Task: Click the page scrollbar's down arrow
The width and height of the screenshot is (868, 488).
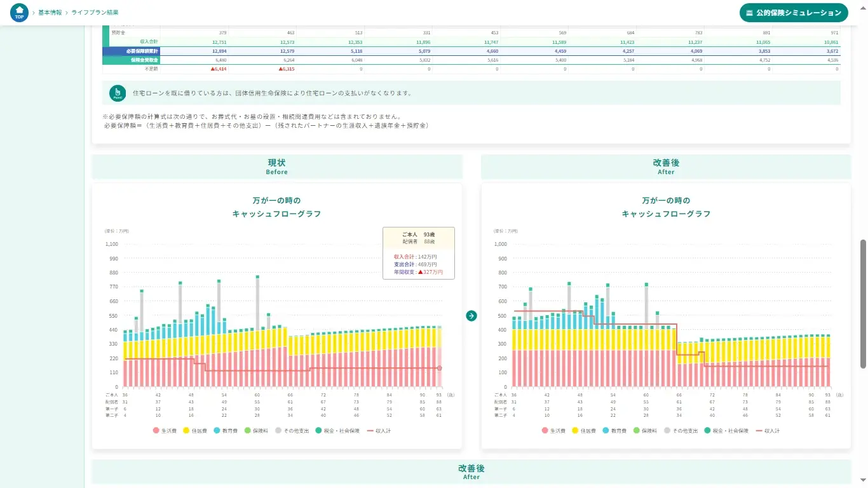Action: pyautogui.click(x=863, y=480)
